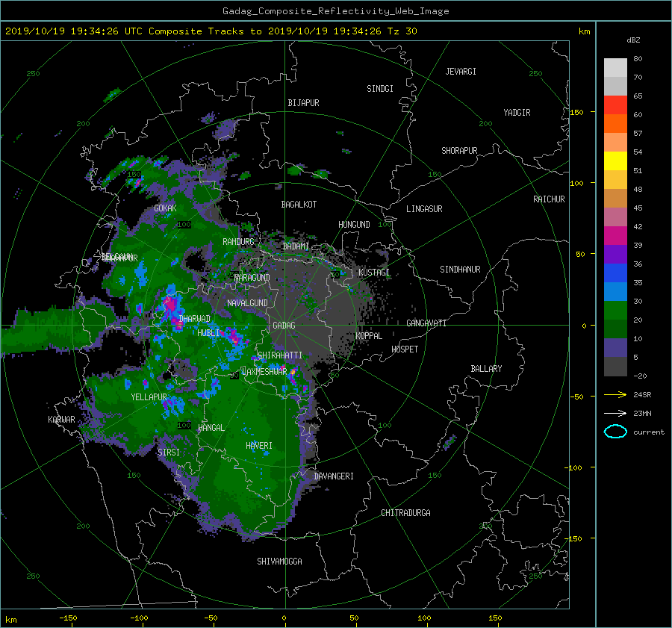
Task: Click the LINGASUR city label
Action: coord(424,209)
